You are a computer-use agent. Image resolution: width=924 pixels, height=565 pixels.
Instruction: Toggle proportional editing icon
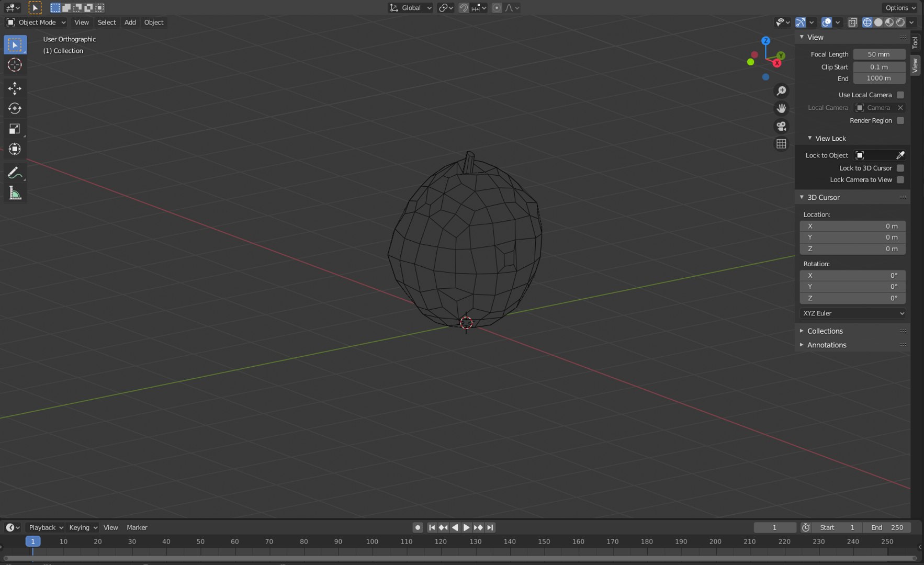pyautogui.click(x=497, y=8)
